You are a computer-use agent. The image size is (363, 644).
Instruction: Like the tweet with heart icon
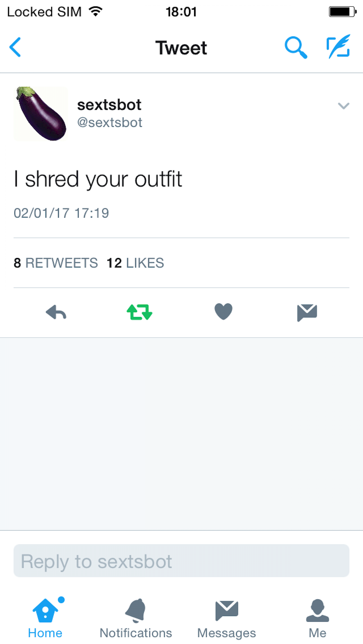223,311
